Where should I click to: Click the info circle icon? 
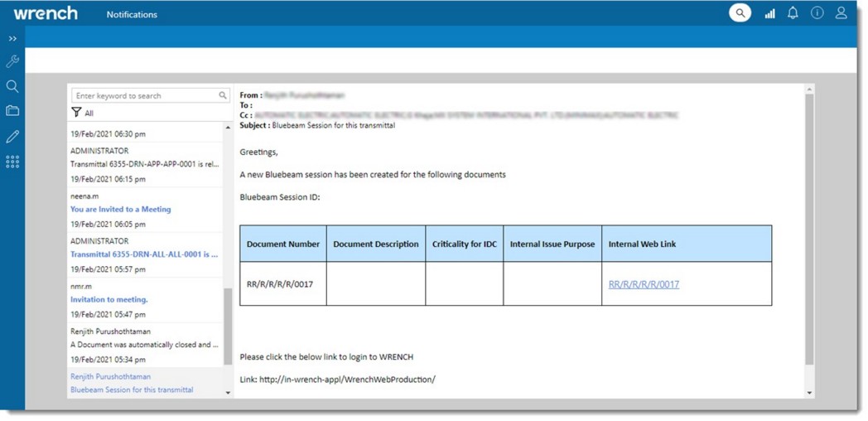click(817, 13)
